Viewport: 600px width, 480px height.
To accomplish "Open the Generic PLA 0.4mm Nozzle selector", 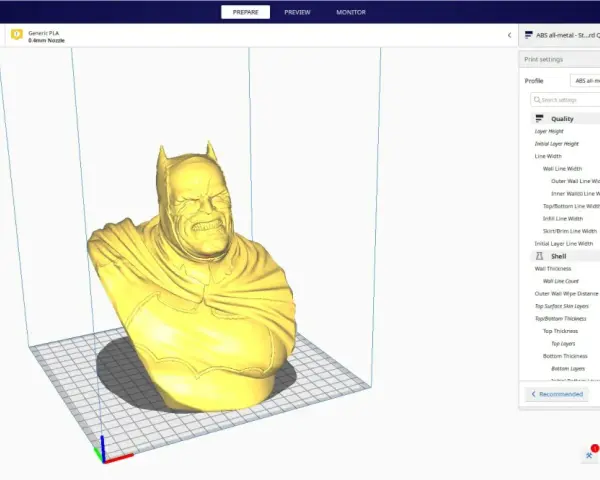I will click(46, 37).
